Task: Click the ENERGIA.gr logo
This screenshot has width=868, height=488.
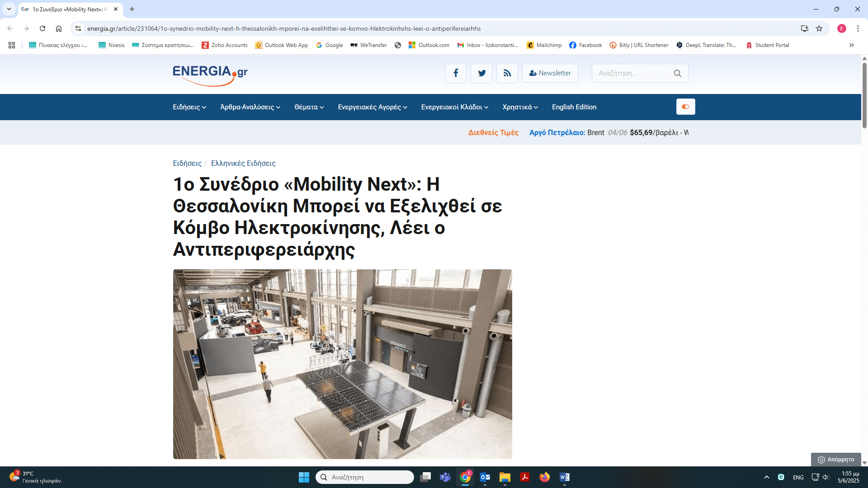Action: (x=210, y=75)
